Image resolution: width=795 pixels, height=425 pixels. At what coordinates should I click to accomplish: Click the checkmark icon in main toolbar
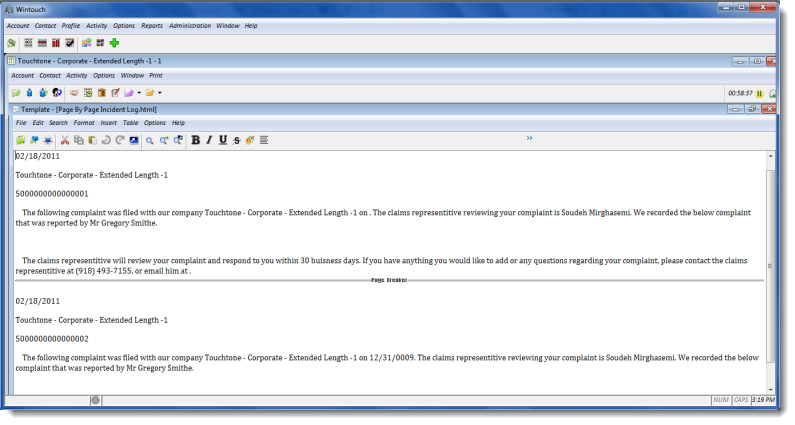[x=69, y=43]
